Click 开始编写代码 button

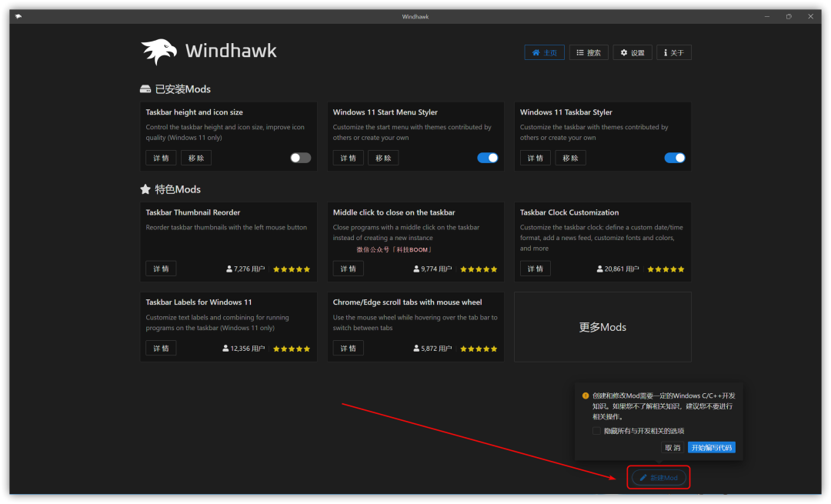pyautogui.click(x=711, y=448)
